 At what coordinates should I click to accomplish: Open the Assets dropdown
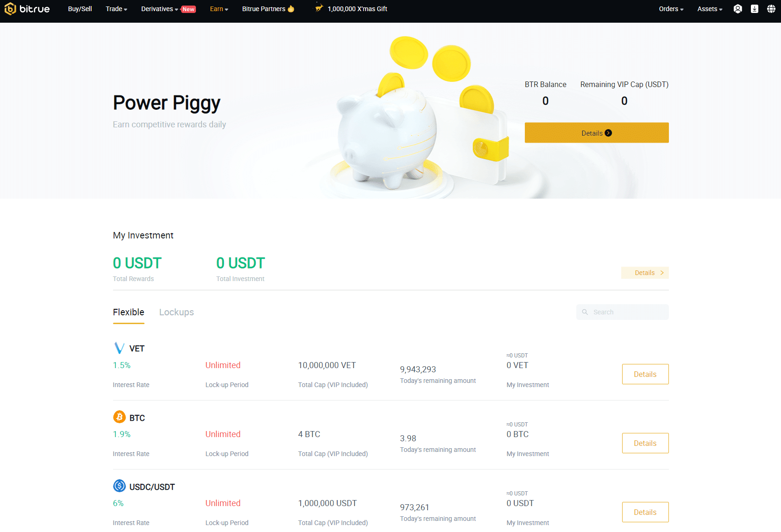[710, 9]
